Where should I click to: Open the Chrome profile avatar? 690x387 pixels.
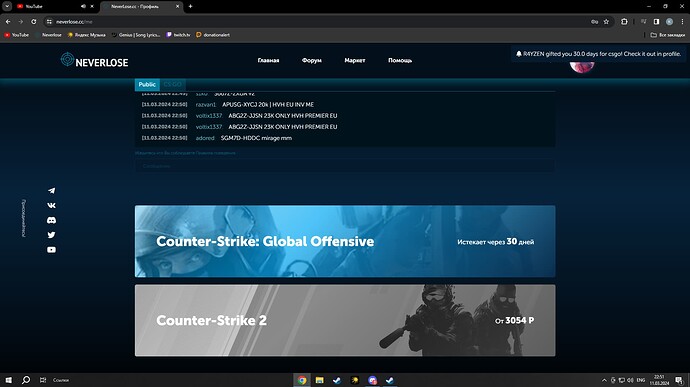(669, 22)
